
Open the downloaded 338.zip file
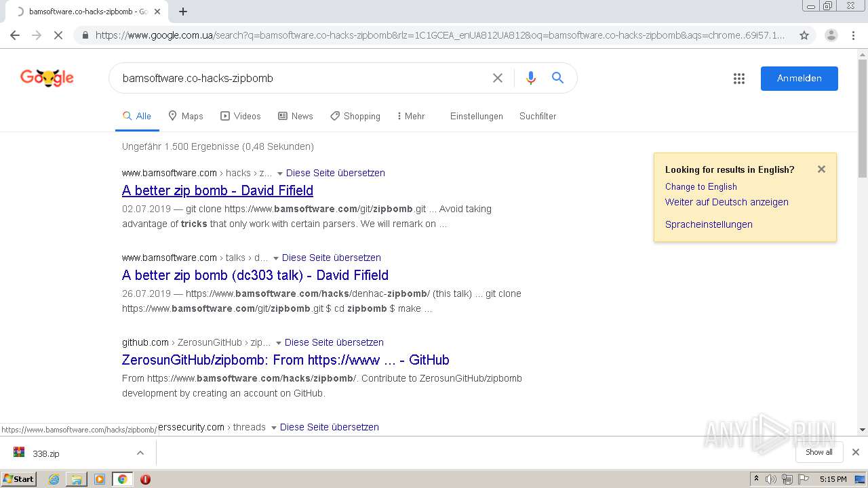pos(45,453)
